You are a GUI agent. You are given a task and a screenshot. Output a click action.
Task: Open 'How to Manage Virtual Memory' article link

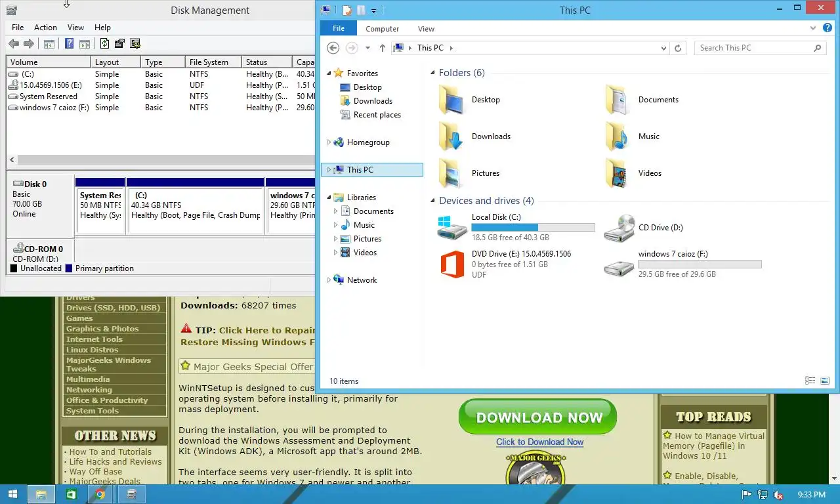[714, 446]
